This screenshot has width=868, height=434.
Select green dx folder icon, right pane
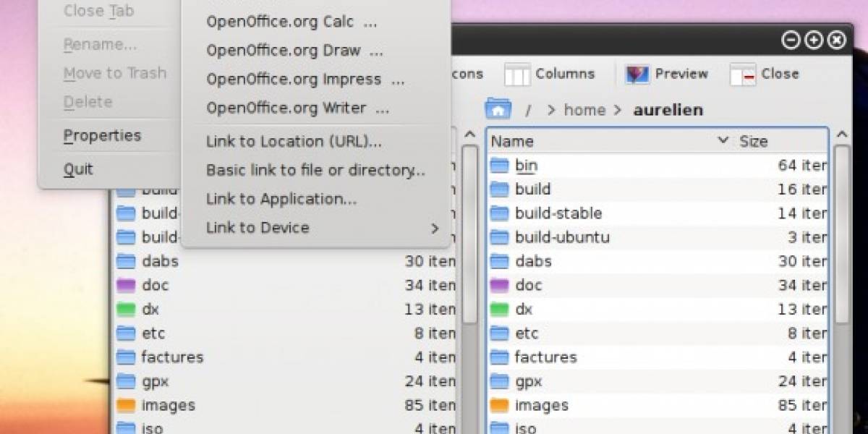(500, 309)
